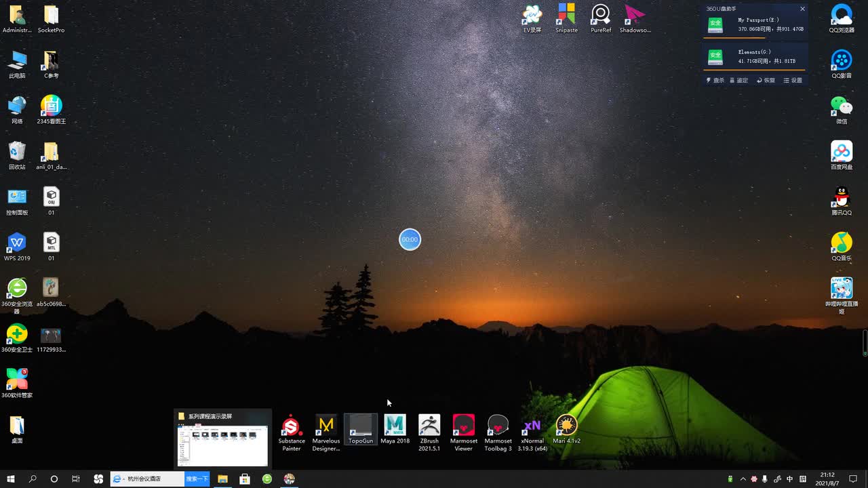Select the Snipaste desktop icon
868x488 pixels.
coord(566,19)
